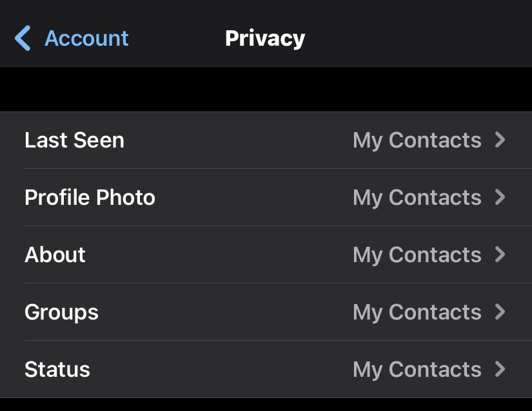The height and width of the screenshot is (411, 532).
Task: Tap the chevron in the Last Seen row
Action: point(500,140)
